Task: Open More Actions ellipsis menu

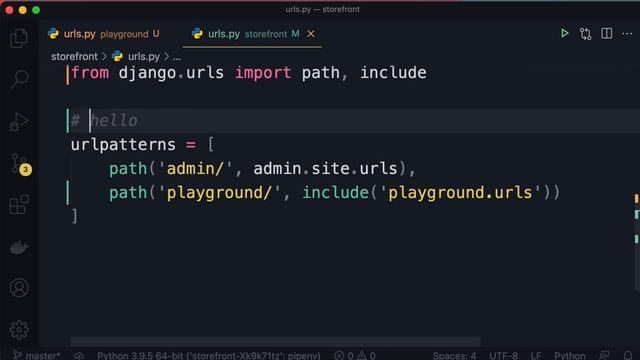Action: (x=627, y=34)
